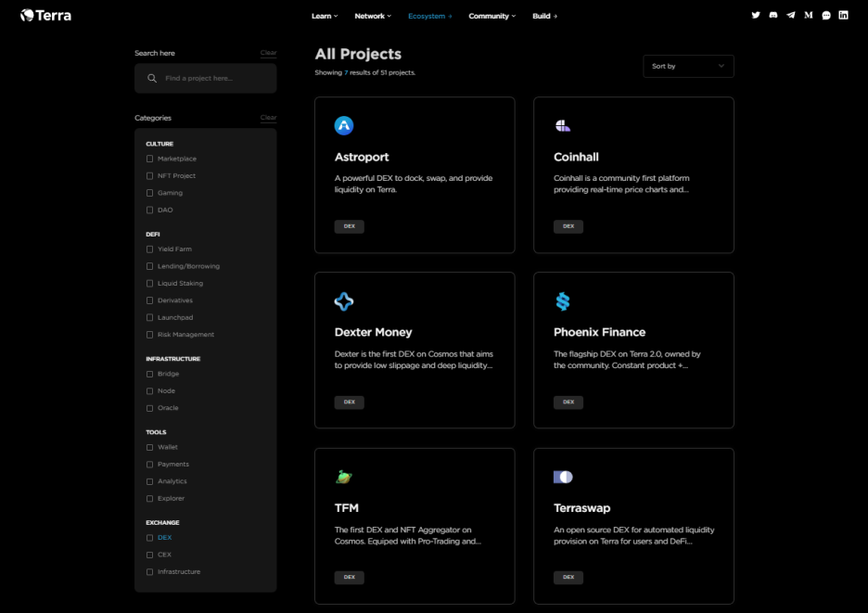Enable the Liquid Staking filter
The image size is (868, 613).
click(149, 284)
